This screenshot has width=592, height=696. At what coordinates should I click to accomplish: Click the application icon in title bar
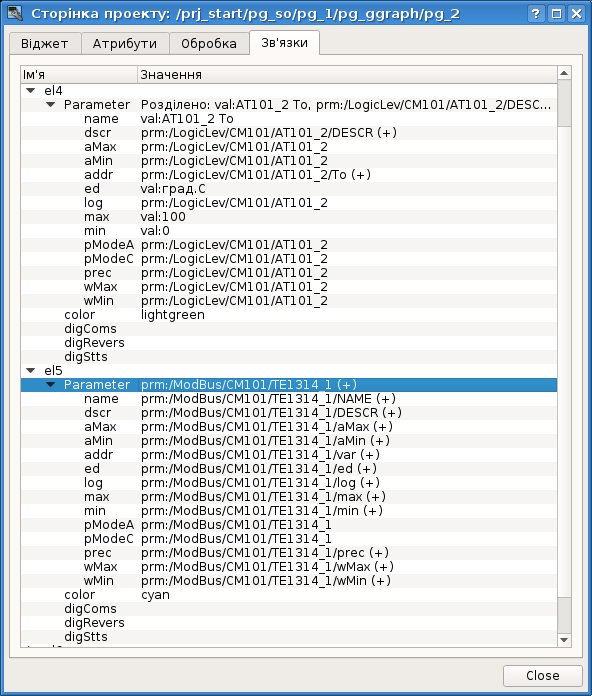pos(15,14)
